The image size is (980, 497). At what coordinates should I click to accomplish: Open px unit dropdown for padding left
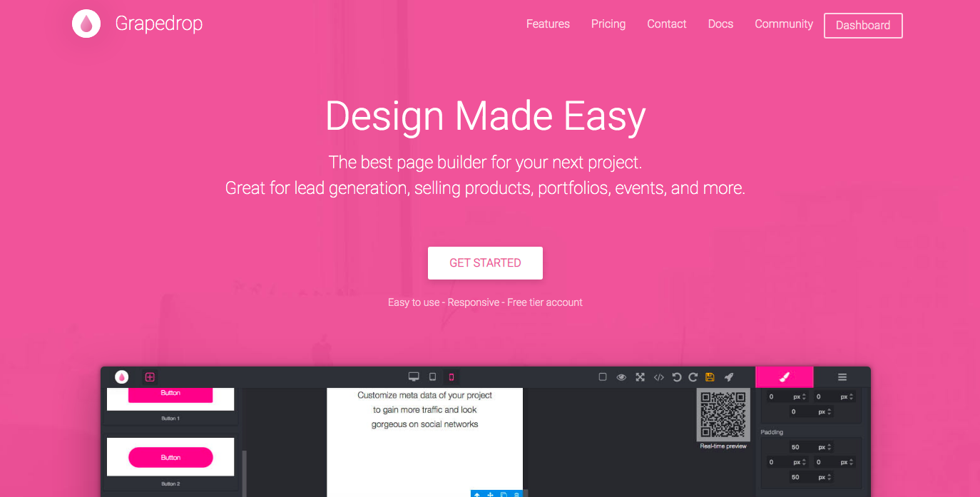click(x=797, y=462)
